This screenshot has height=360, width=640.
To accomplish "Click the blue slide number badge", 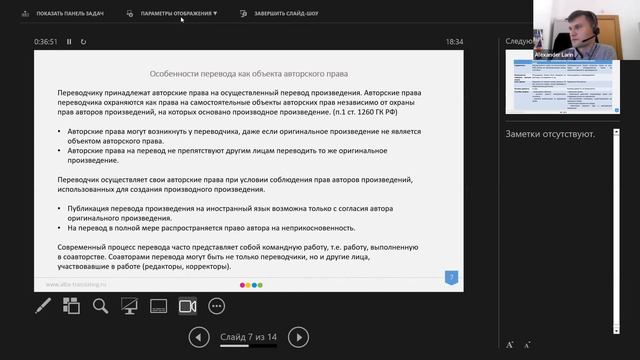I will pos(451,278).
